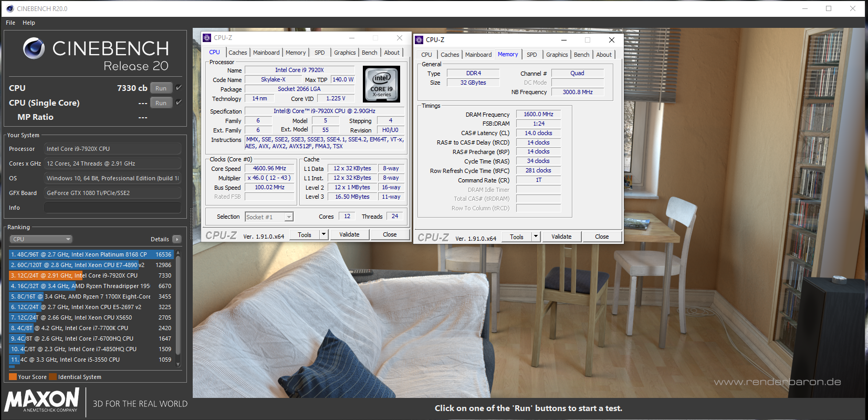Click the ranking list scrollbar
This screenshot has width=868, height=420.
[178, 305]
